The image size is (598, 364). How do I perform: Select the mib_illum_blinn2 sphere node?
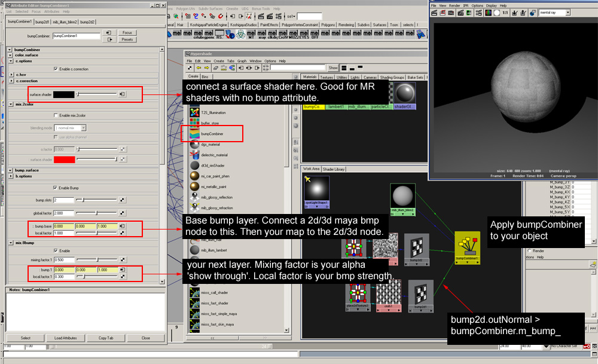(x=402, y=200)
